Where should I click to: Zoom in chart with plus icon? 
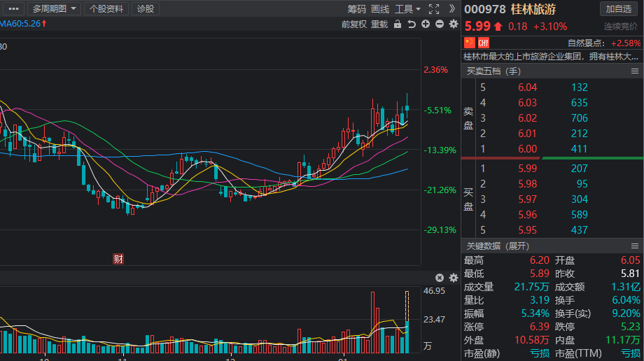tap(426, 24)
